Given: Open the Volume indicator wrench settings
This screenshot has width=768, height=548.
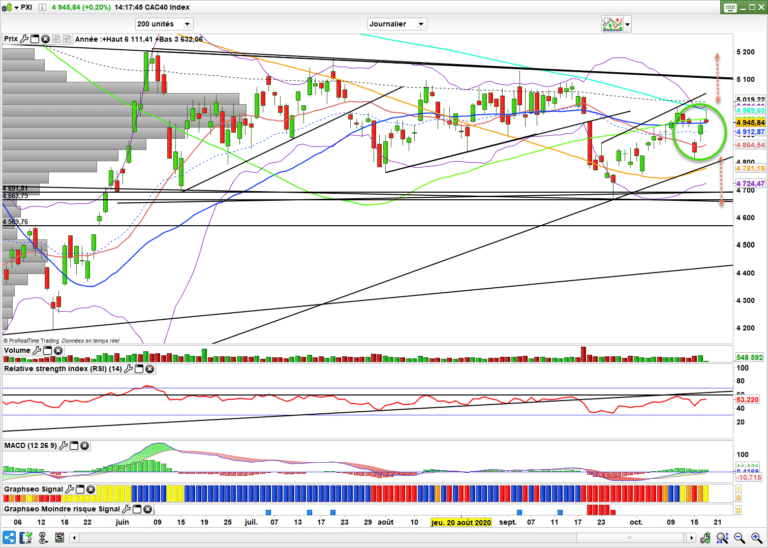Looking at the screenshot, I should click(38, 351).
